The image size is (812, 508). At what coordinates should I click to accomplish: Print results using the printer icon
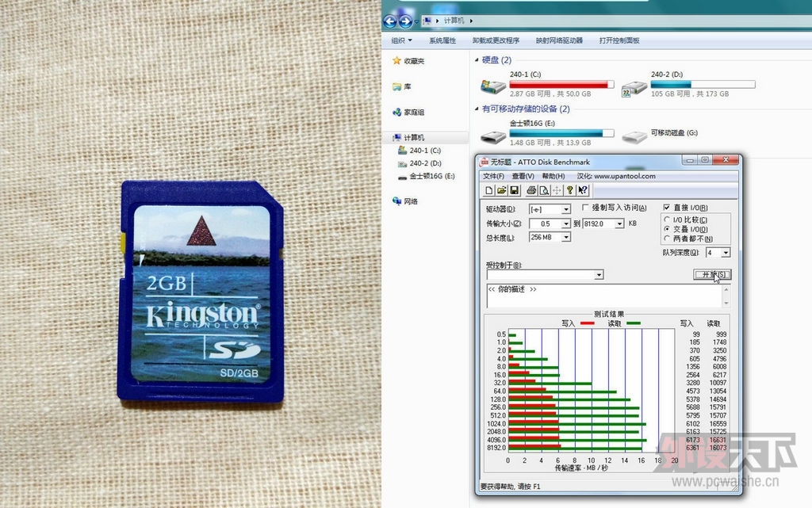click(531, 190)
